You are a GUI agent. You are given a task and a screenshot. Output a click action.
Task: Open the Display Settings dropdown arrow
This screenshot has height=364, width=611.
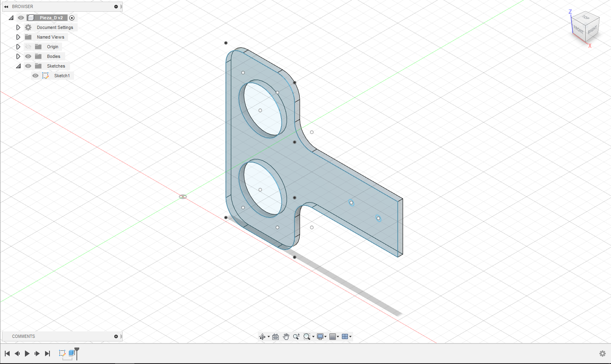(x=325, y=337)
